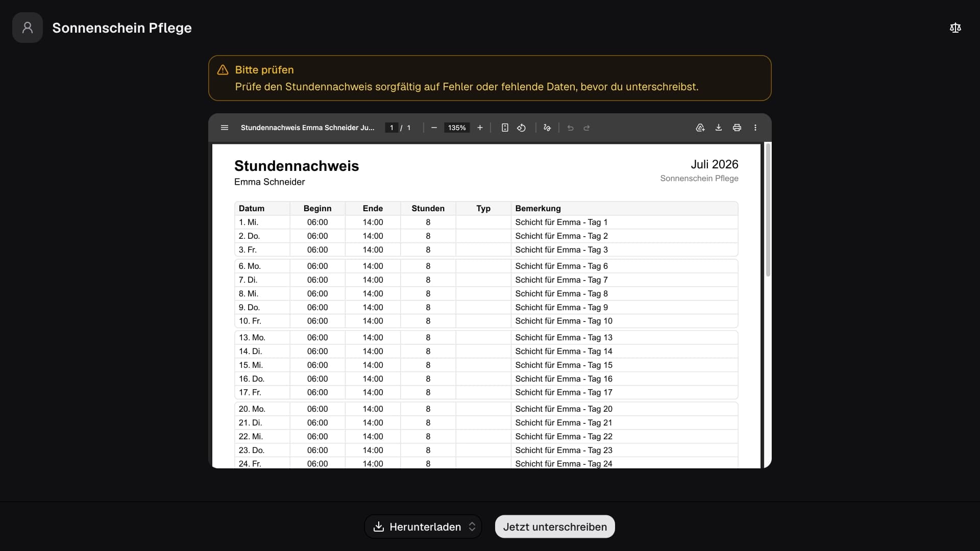The width and height of the screenshot is (980, 551).
Task: Click Jetzt unterschreiben button
Action: [555, 527]
